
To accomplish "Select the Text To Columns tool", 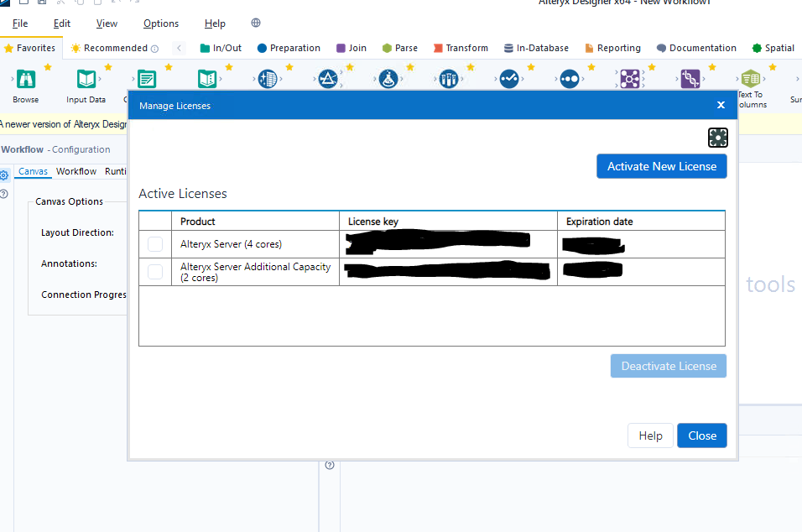I will click(x=749, y=78).
